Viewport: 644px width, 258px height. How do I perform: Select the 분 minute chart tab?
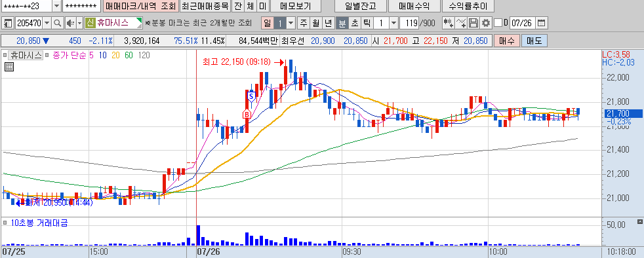[342, 23]
